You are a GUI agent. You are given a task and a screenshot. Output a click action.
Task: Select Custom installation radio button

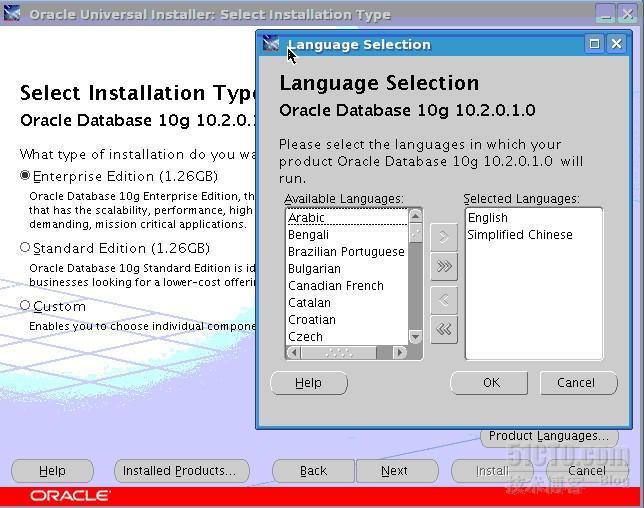25,305
